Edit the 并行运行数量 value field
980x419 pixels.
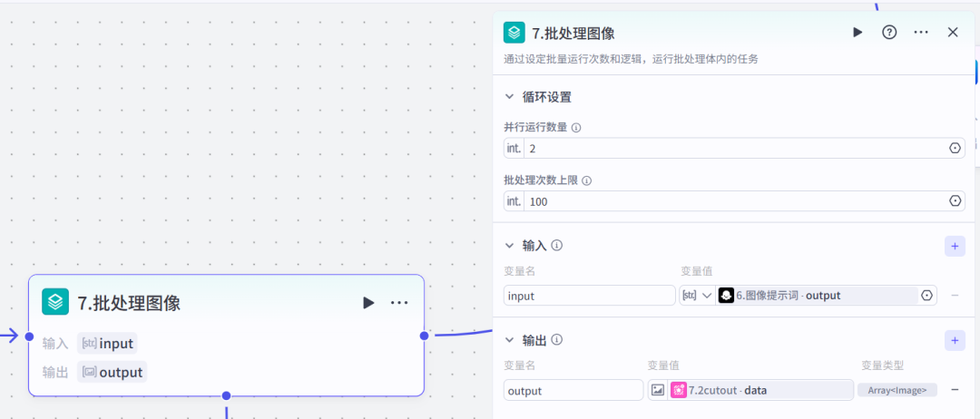tap(734, 148)
